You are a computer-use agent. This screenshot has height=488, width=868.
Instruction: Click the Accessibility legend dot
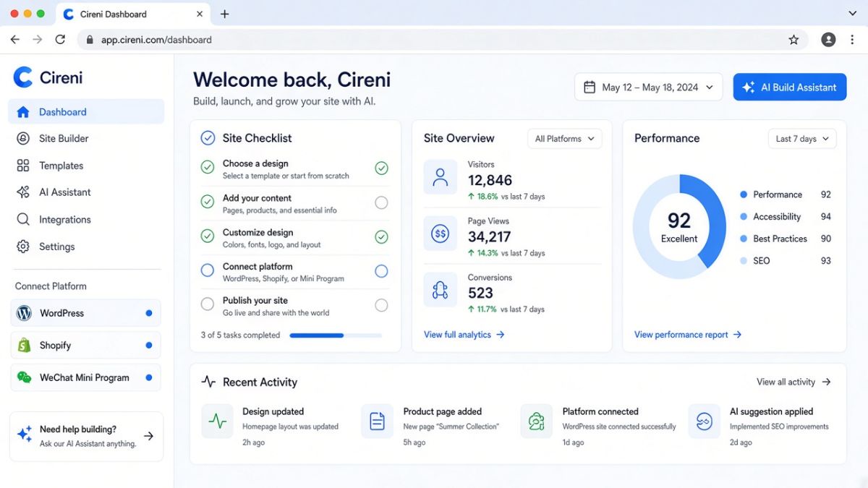pos(744,217)
